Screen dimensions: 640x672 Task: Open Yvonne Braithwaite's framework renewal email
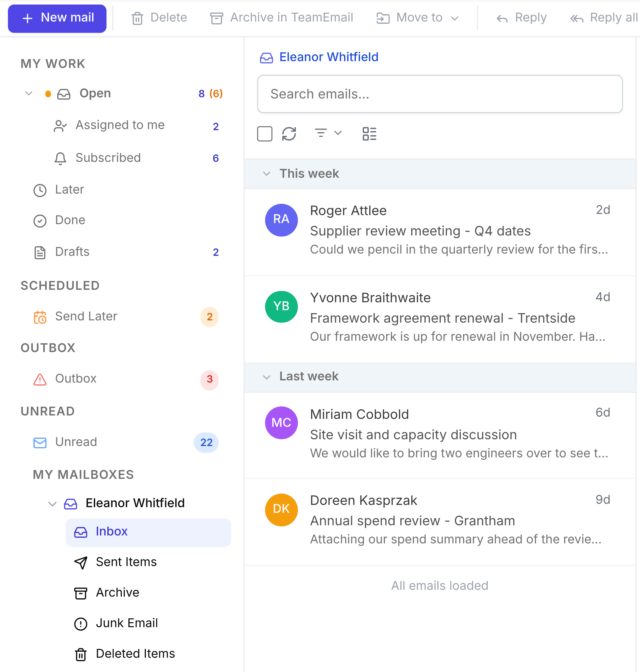coord(440,319)
